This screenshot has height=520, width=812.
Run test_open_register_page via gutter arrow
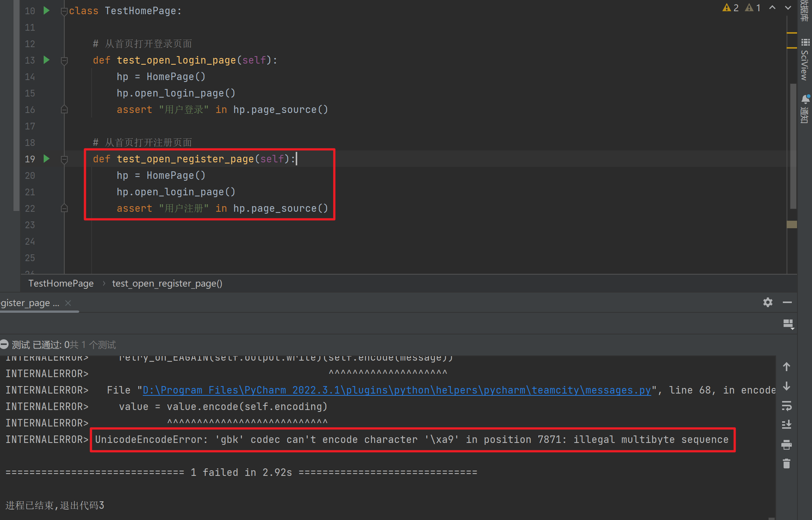point(46,159)
